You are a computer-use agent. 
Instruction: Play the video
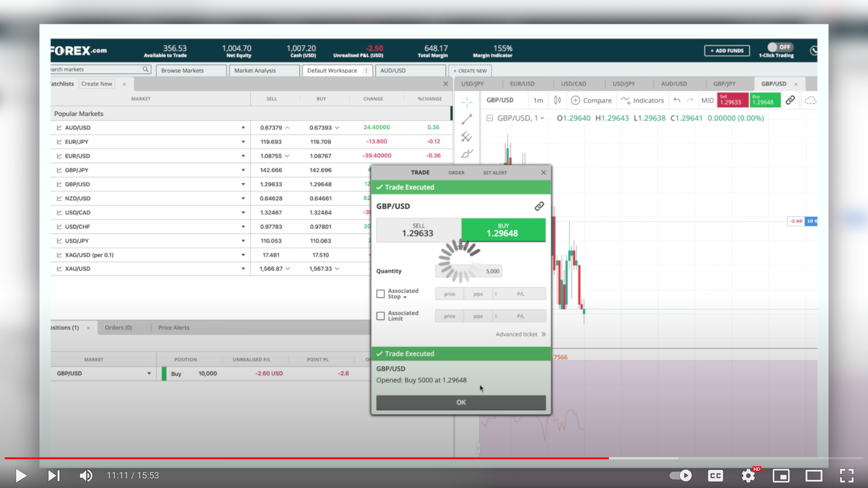click(21, 475)
